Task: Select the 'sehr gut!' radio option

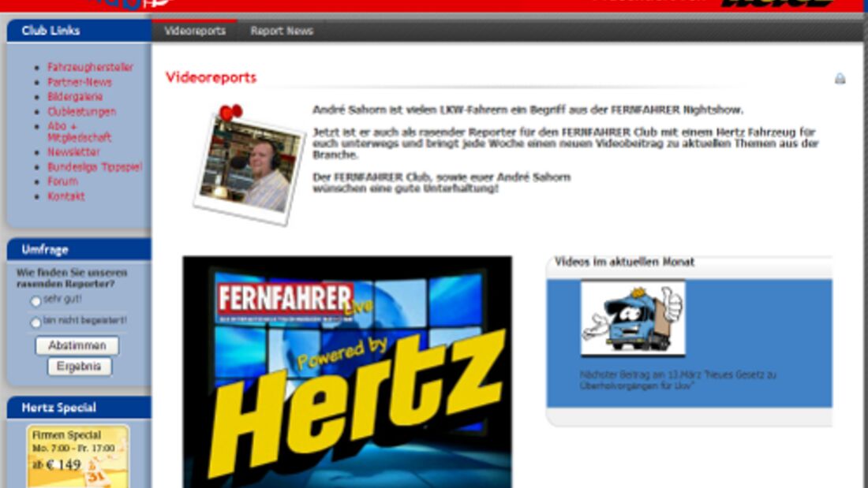Action: 36,301
